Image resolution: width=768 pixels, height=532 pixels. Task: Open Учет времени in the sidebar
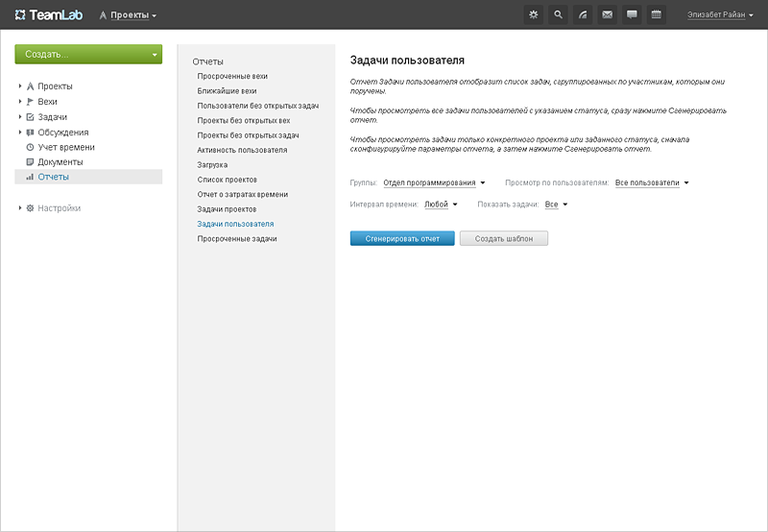(x=66, y=147)
